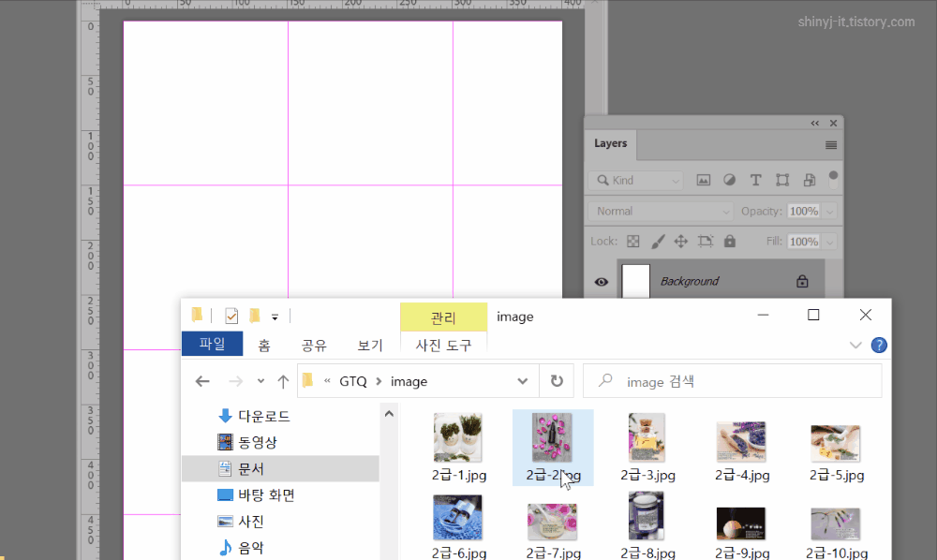The image size is (937, 560).
Task: Hide the Background layer eye icon
Action: point(602,282)
